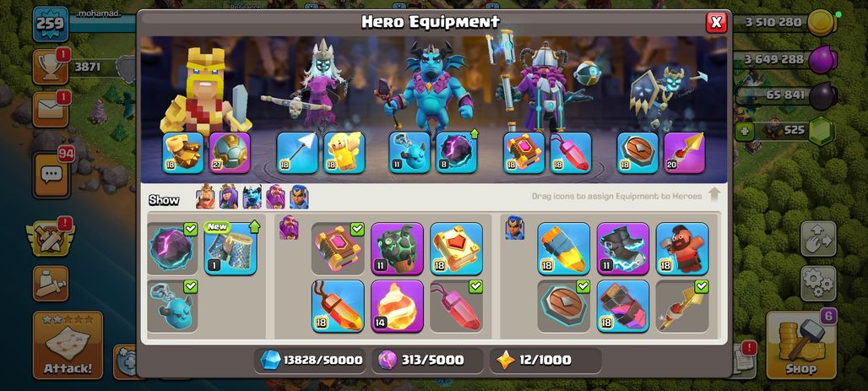Select the Giant Gauntlet equipment icon
The image size is (868, 391).
pyautogui.click(x=183, y=152)
